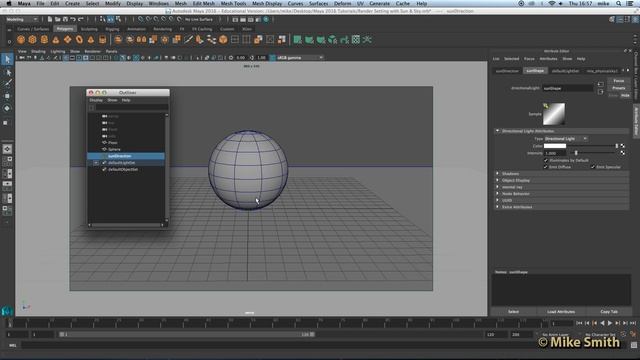The width and height of the screenshot is (640, 360).
Task: Open the Modeling menu set dropdown
Action: point(22,19)
